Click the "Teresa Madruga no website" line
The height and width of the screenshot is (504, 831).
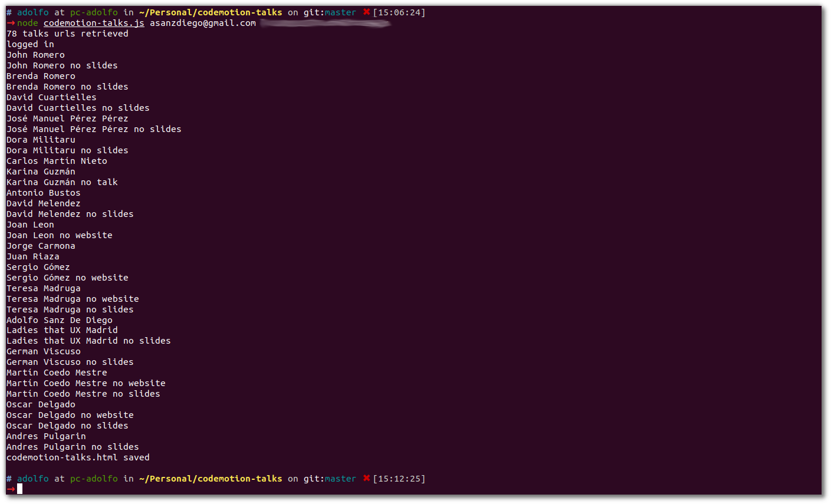73,299
